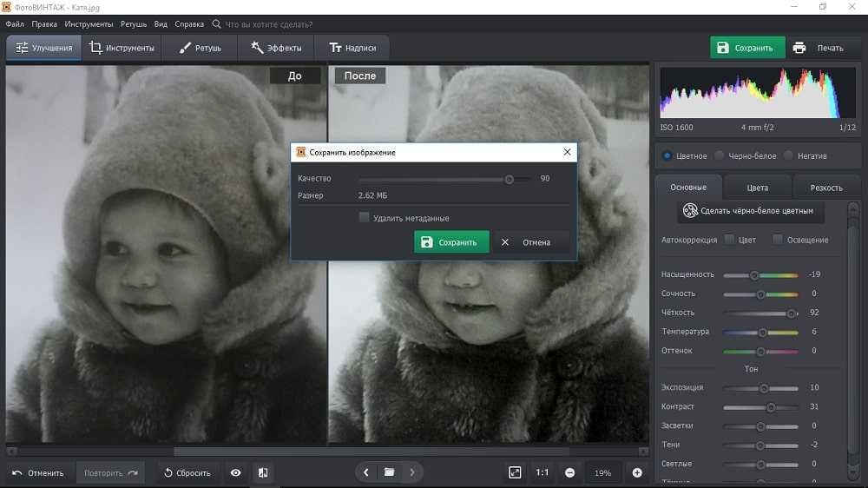Switch to the Эффекты tab

pos(276,48)
